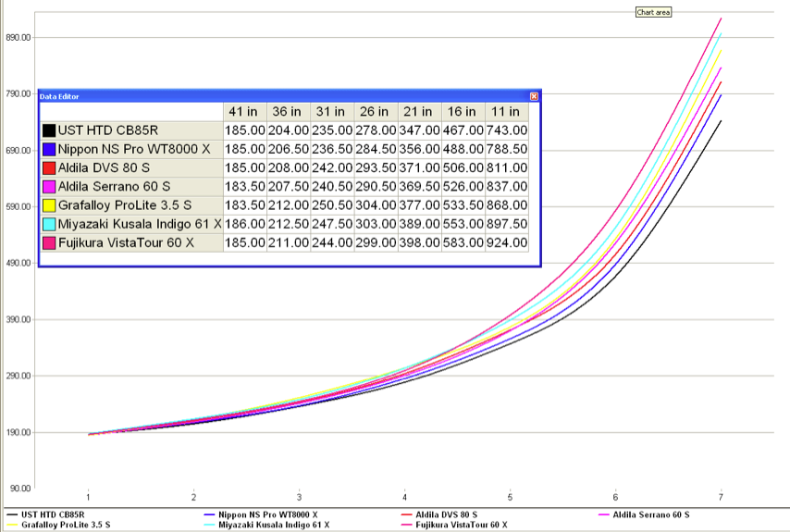The height and width of the screenshot is (532, 790).
Task: Click the 533.50 cell in Grafalloy row
Action: [x=463, y=205]
